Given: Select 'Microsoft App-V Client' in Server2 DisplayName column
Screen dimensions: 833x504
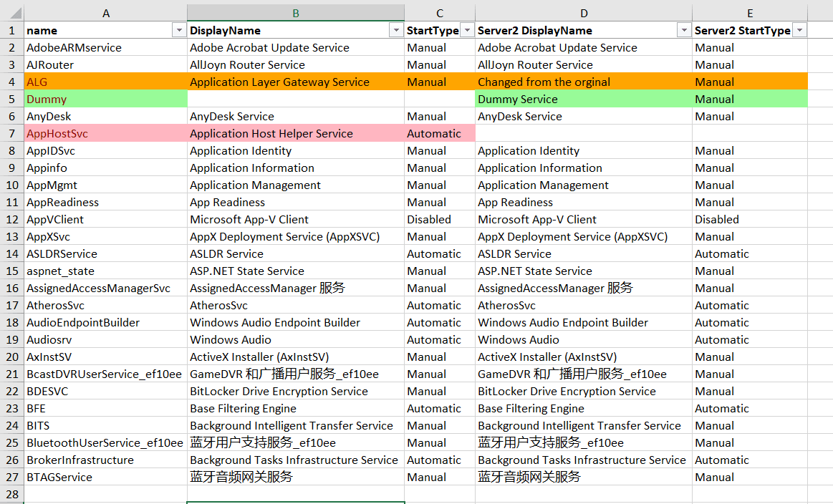Looking at the screenshot, I should (x=584, y=219).
